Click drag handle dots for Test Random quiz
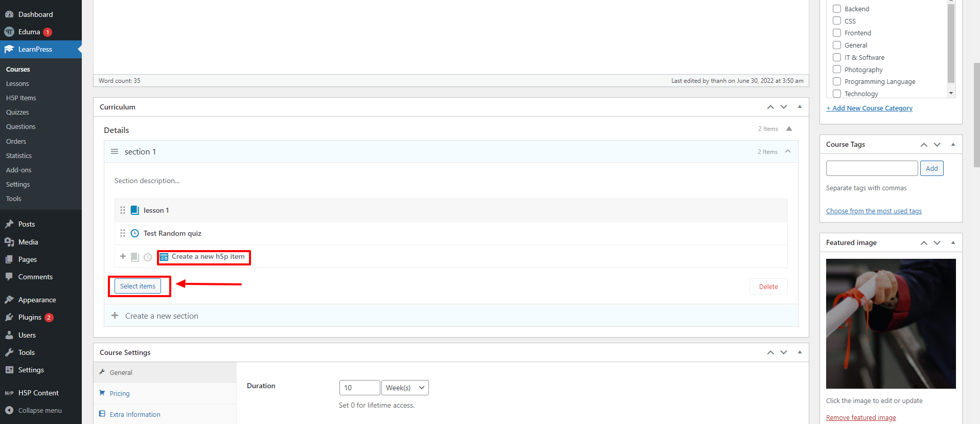 click(x=123, y=233)
